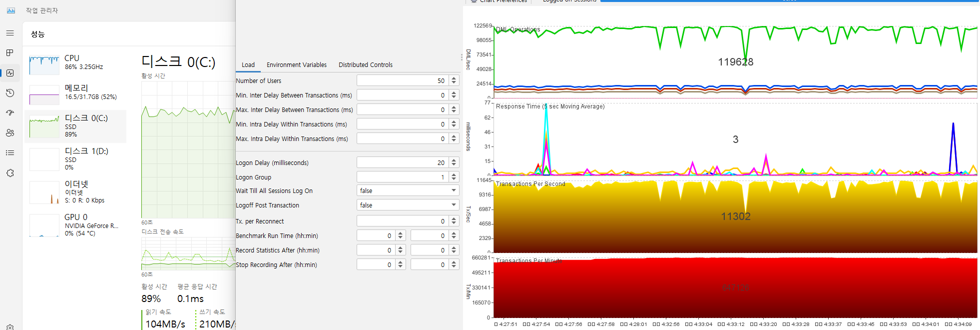Select the Load tab
This screenshot has width=980, height=330.
pyautogui.click(x=248, y=65)
